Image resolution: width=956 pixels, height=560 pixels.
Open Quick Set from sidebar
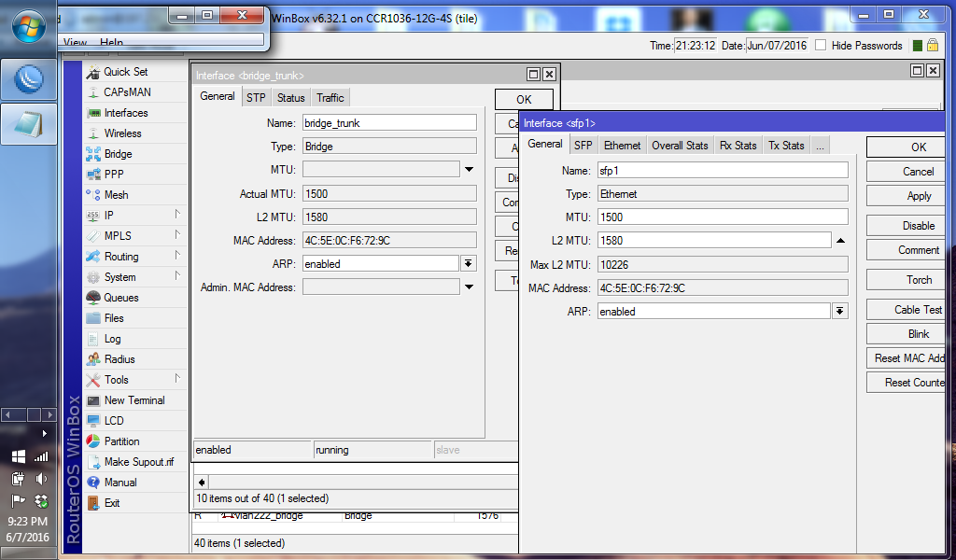(134, 72)
